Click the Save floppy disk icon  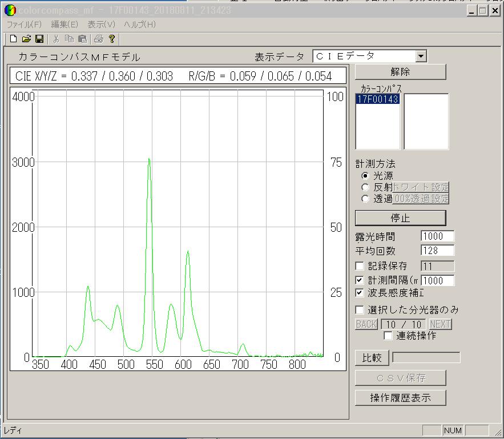coord(39,39)
